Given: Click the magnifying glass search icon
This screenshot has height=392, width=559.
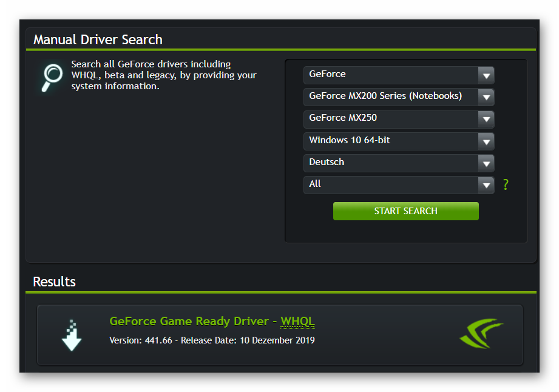Looking at the screenshot, I should pos(52,78).
